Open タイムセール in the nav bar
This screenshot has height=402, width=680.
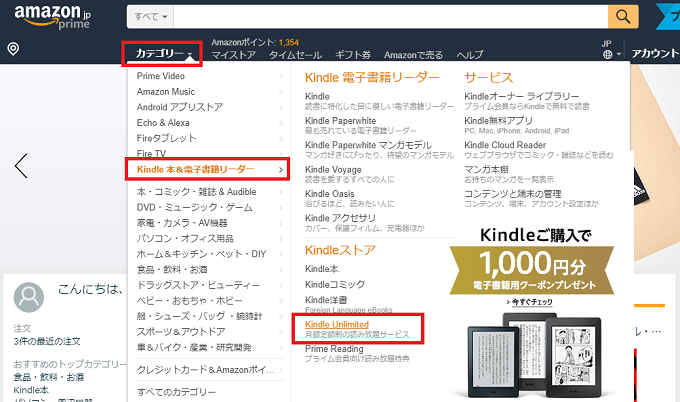295,55
